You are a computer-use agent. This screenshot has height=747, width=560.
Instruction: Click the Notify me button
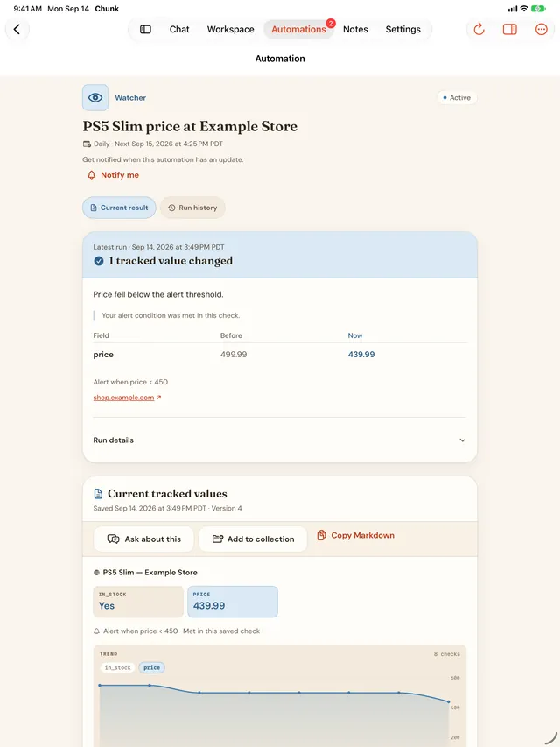(x=114, y=175)
